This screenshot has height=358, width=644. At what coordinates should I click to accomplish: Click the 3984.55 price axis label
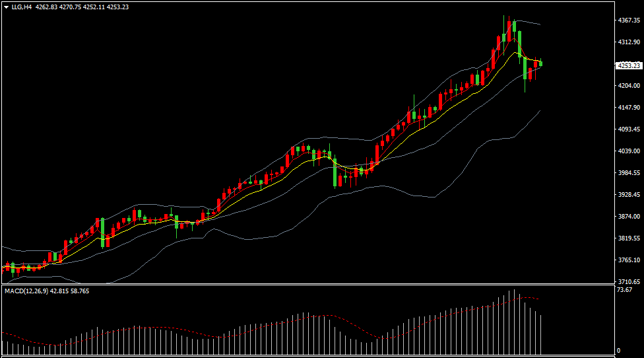pos(628,173)
